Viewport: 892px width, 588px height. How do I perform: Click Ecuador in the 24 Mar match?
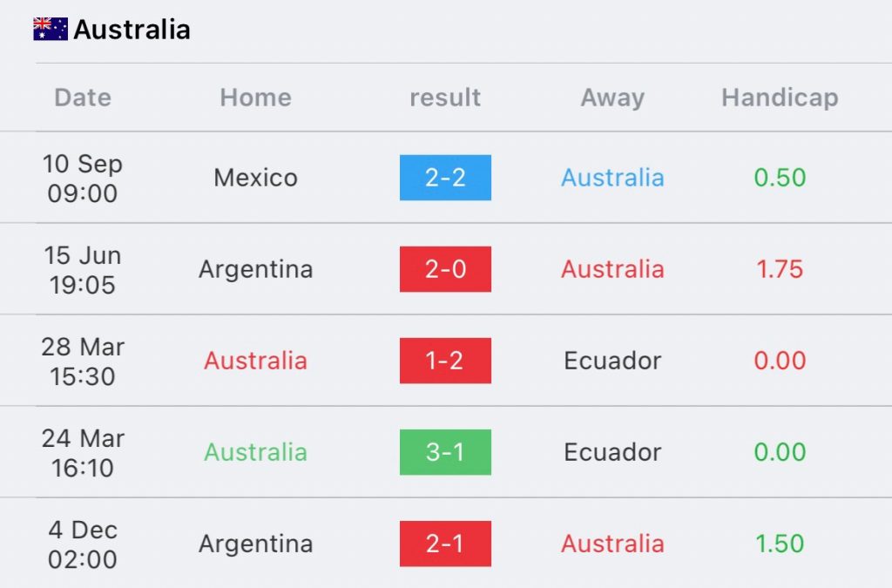pos(612,452)
